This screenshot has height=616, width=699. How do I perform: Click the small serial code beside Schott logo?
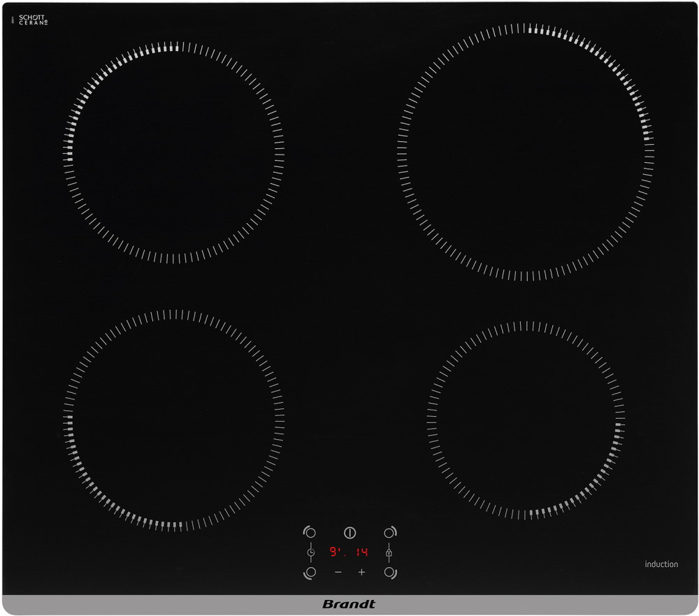(13, 20)
